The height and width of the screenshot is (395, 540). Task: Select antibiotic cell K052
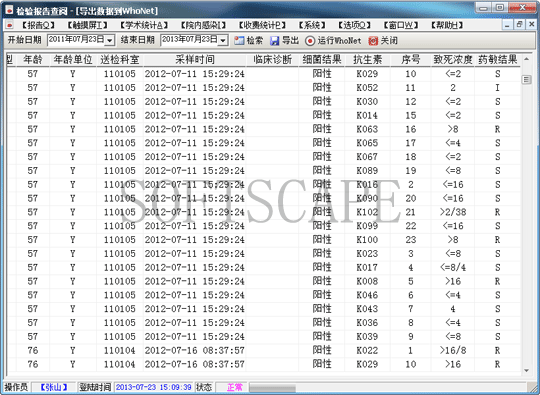point(367,88)
